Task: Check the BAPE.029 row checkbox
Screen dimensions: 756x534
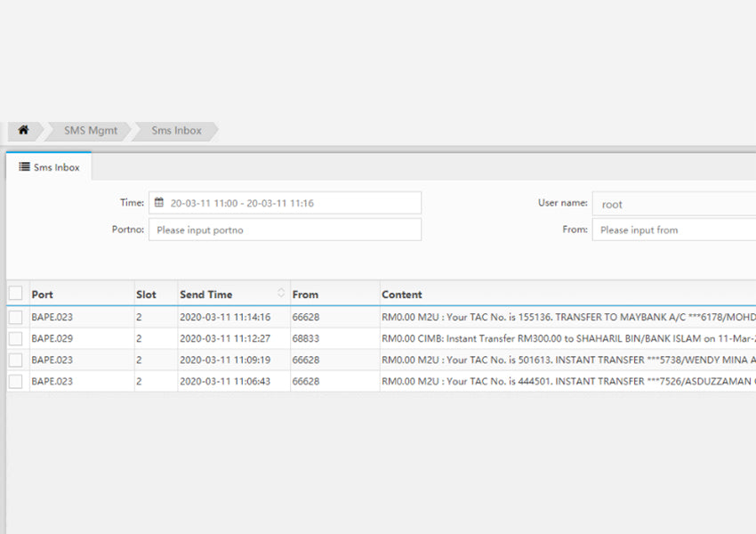Action: [x=15, y=338]
